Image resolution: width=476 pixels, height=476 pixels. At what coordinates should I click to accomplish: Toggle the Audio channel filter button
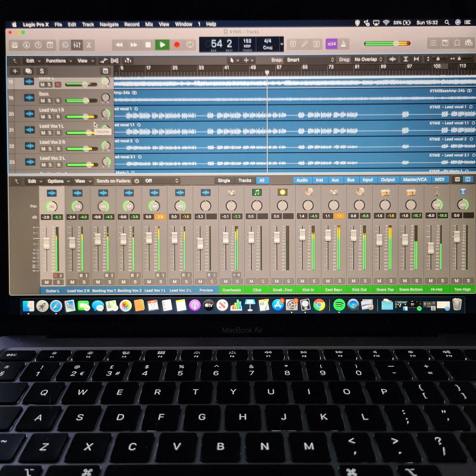[302, 180]
